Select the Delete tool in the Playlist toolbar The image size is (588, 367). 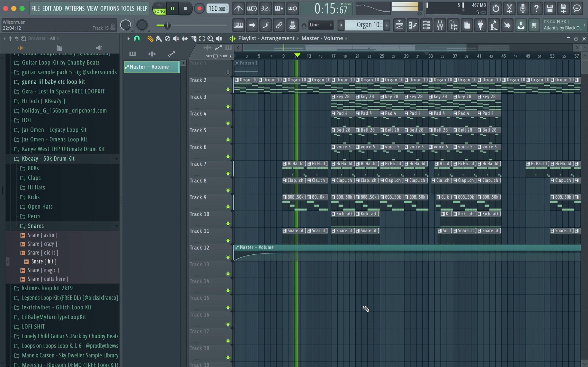(167, 38)
